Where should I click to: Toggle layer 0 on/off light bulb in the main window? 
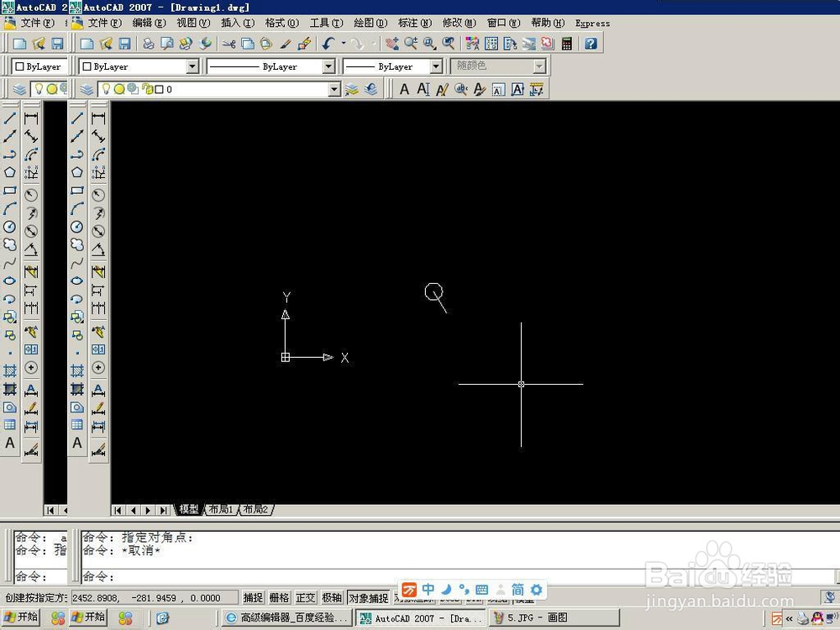pos(106,89)
